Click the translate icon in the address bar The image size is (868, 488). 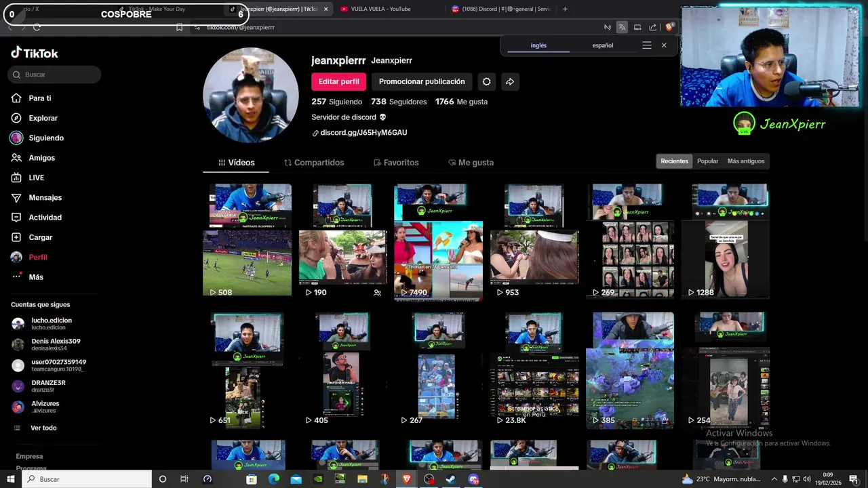[622, 27]
